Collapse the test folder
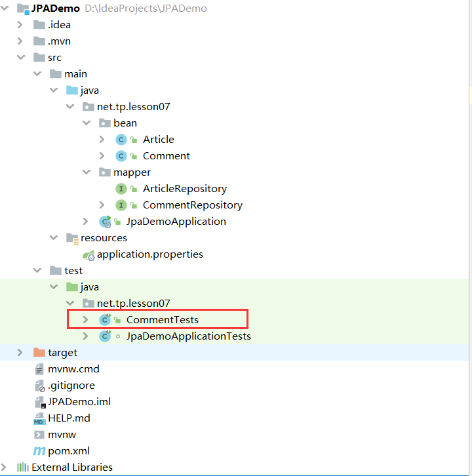472x476 pixels. (37, 270)
